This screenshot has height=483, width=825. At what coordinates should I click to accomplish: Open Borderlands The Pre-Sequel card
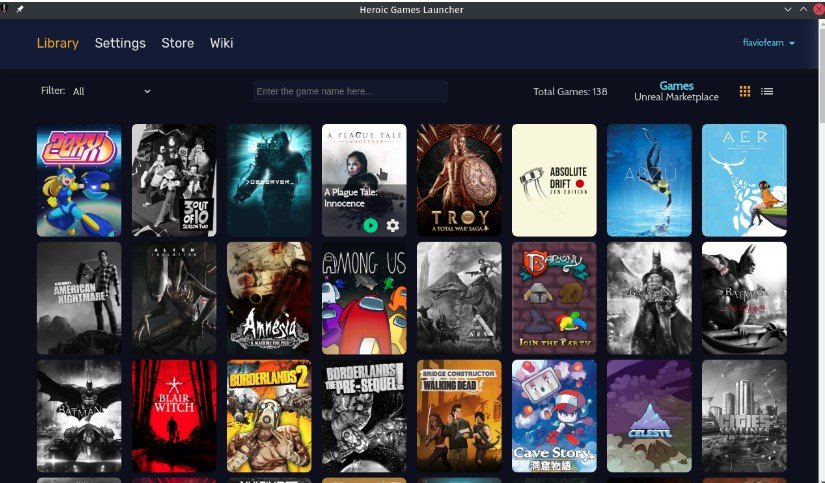tap(364, 416)
